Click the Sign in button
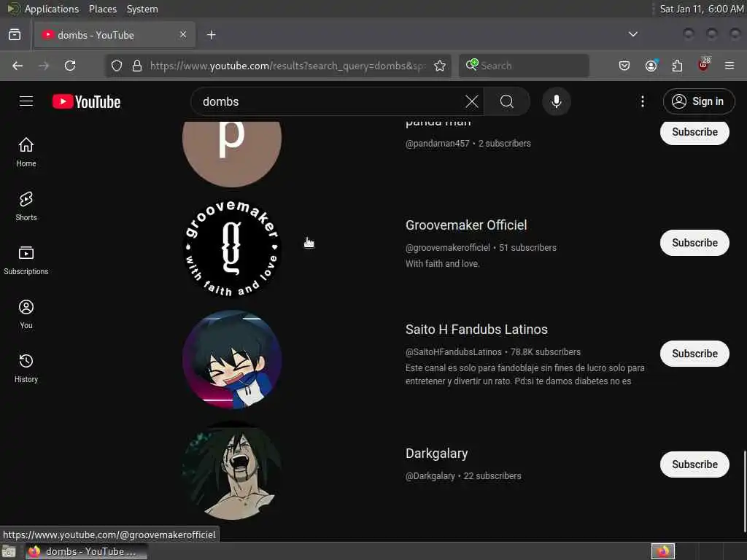The image size is (747, 560). coord(698,101)
